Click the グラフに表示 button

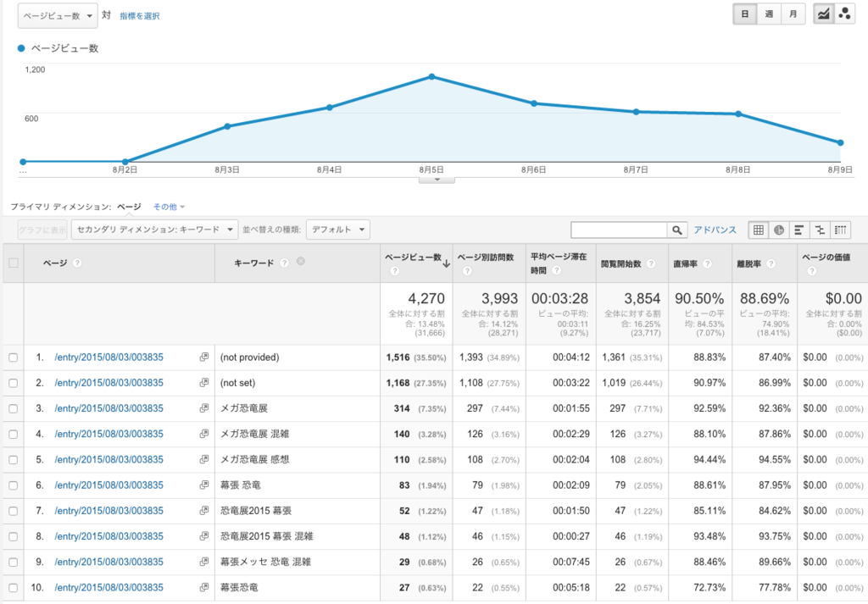42,230
